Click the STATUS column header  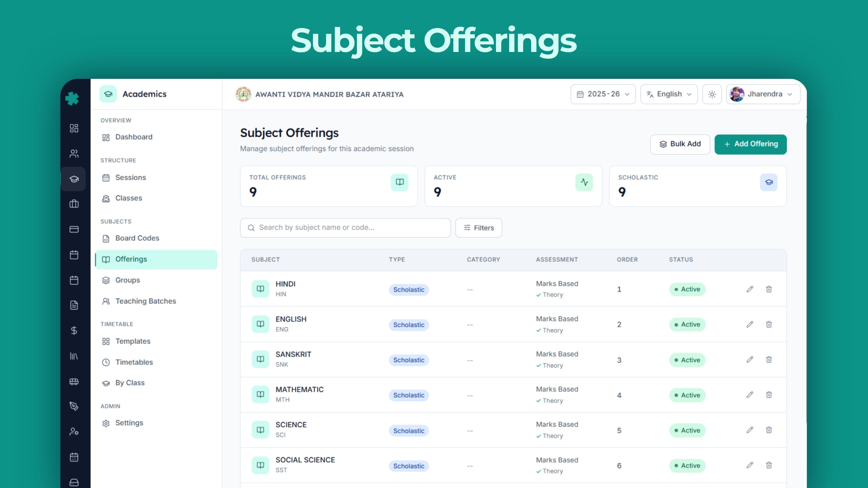coord(681,260)
